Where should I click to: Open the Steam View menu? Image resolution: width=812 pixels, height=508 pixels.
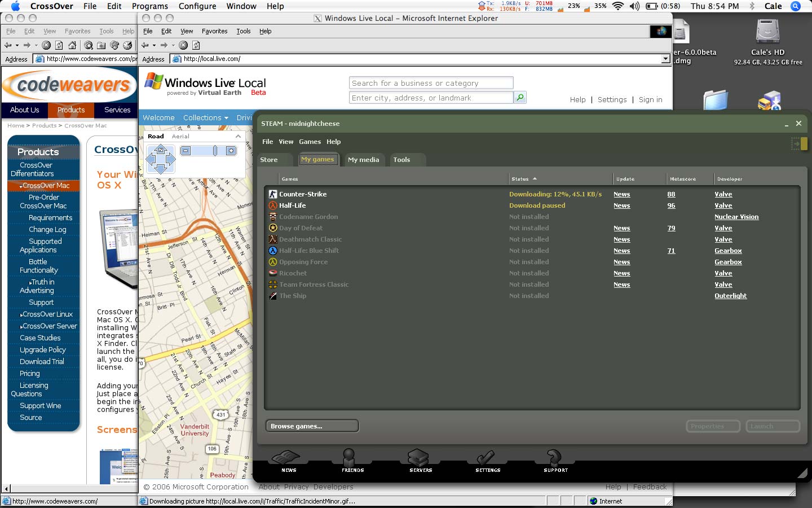(286, 142)
